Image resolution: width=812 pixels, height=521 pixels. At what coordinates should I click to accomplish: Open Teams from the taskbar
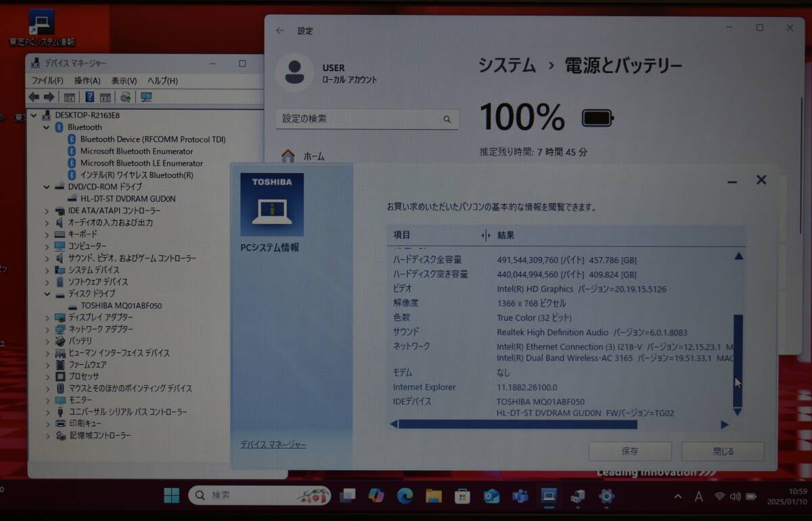[520, 496]
